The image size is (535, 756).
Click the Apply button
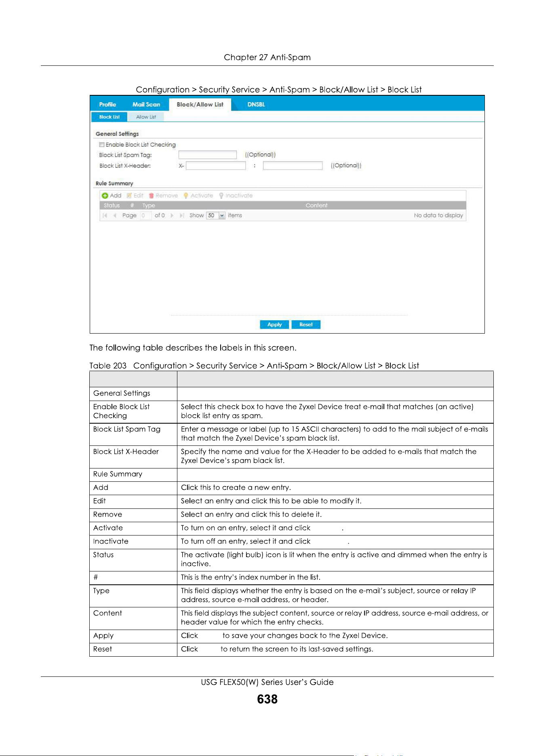274,325
